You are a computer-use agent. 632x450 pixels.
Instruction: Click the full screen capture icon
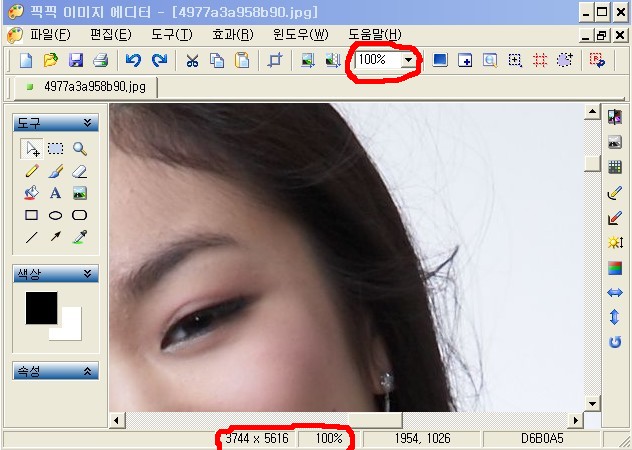(x=440, y=61)
